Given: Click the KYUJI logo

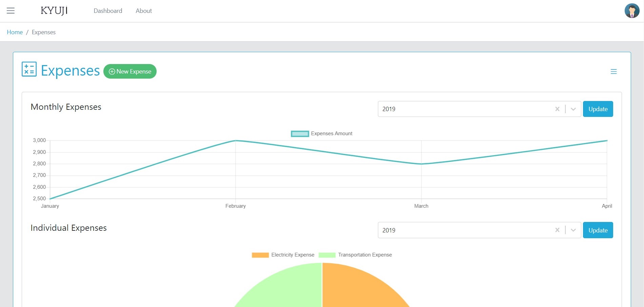Looking at the screenshot, I should click(x=54, y=11).
